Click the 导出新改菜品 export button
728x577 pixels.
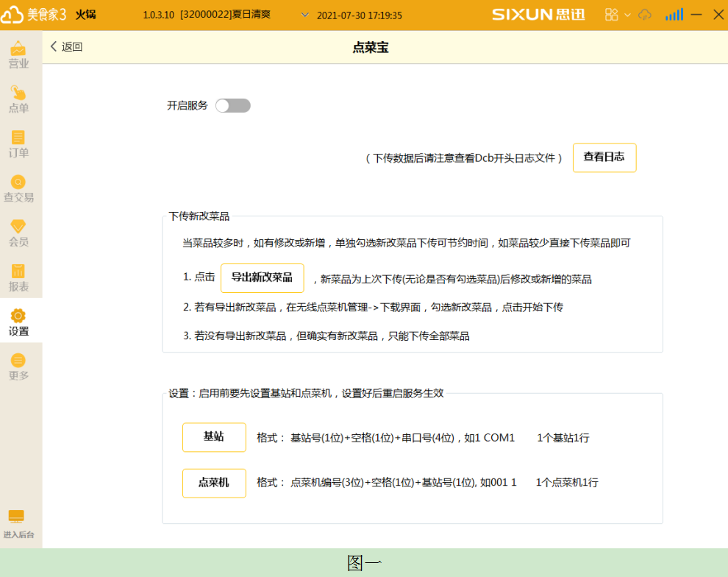263,277
